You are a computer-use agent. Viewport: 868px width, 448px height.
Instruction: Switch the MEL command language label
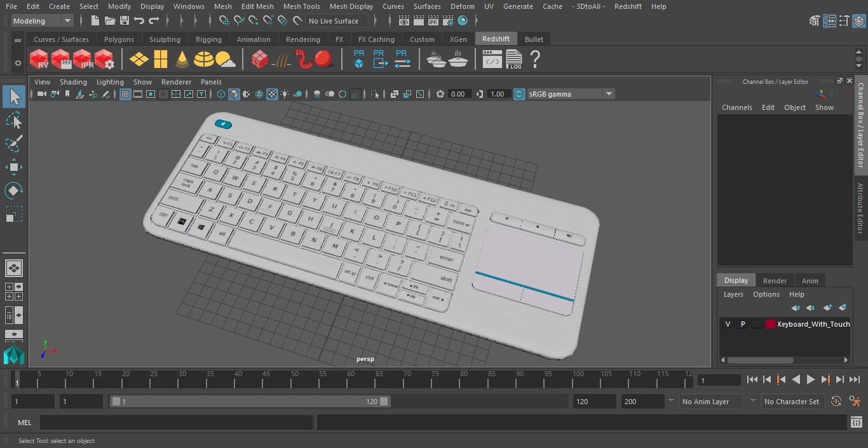click(x=24, y=423)
